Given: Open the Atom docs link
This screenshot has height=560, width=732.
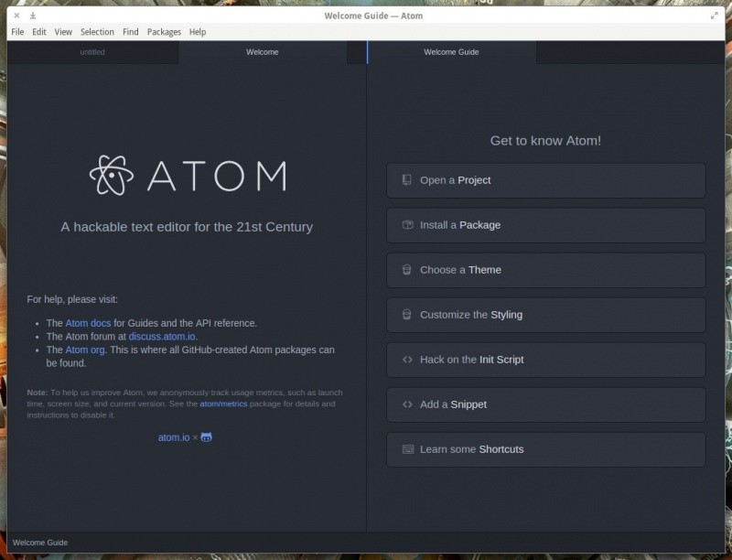Looking at the screenshot, I should coord(88,323).
